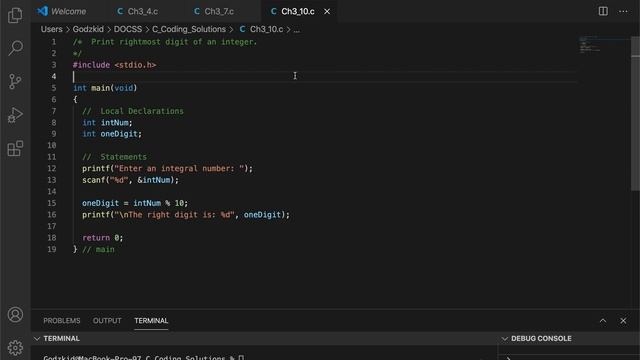This screenshot has width=640, height=360.
Task: Click the '// main' closing comment
Action: 98,249
